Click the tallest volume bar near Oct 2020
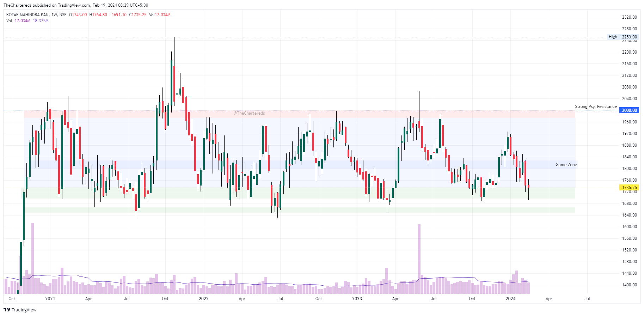Image resolution: width=644 pixels, height=316 pixels. (x=33, y=258)
